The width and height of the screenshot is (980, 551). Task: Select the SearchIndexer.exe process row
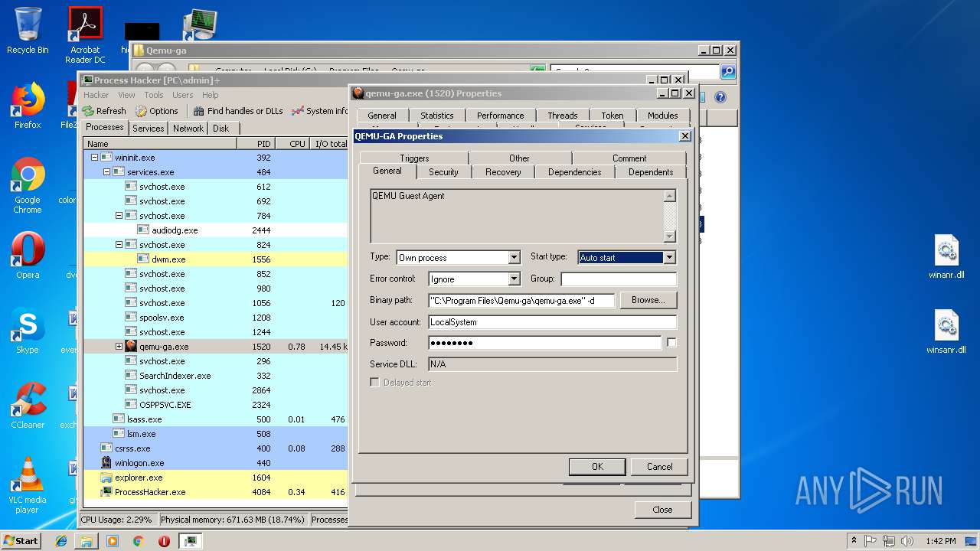pyautogui.click(x=215, y=375)
